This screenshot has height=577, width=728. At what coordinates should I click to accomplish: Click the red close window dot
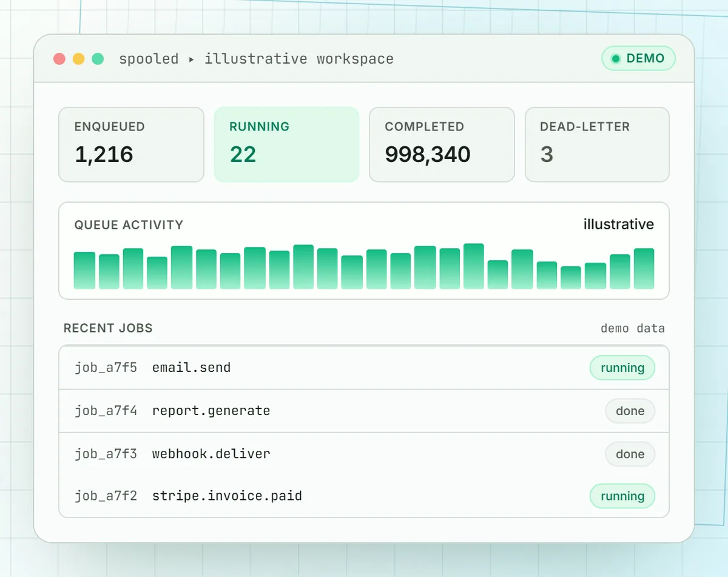59,59
